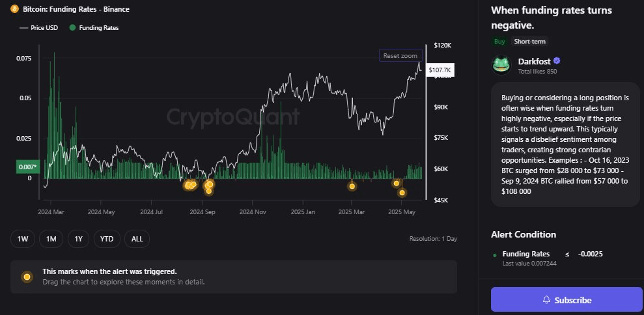Click the yellow alert marker icon in legend note

coord(27,277)
